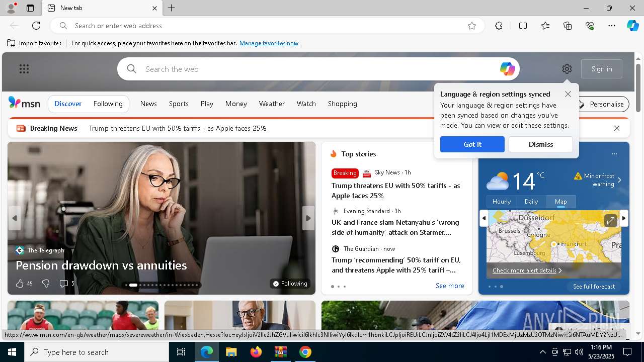The image size is (644, 362).
Task: Focus the browser address bar
Action: point(267,26)
